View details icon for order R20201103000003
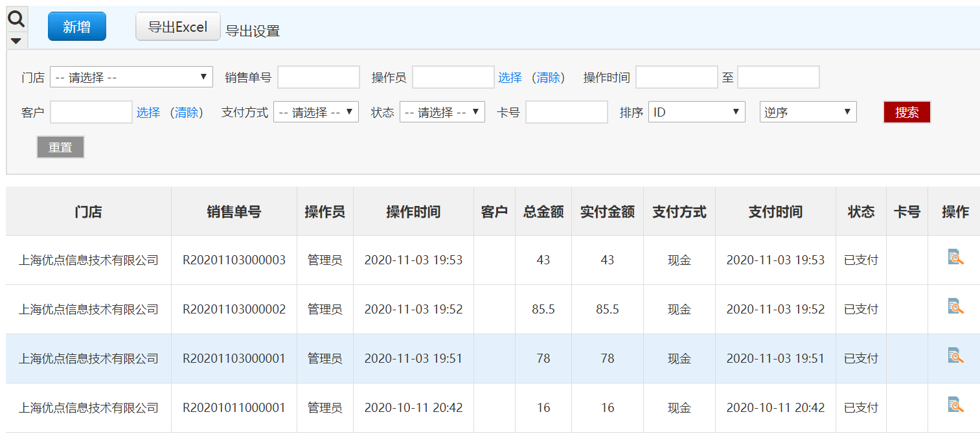 955,257
